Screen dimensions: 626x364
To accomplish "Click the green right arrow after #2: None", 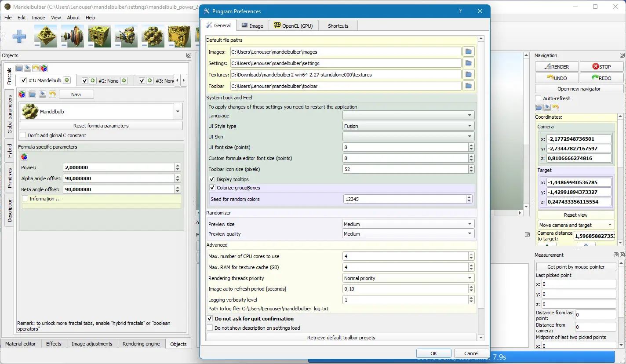I will 124,81.
